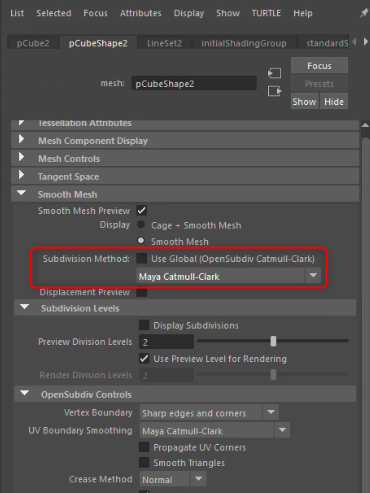Switch to the pCube2 tab

pyautogui.click(x=33, y=43)
